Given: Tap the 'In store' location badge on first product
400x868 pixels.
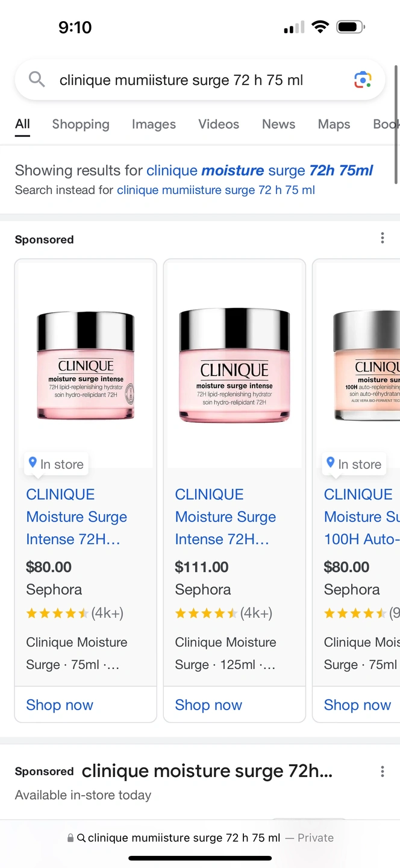Looking at the screenshot, I should coord(56,464).
